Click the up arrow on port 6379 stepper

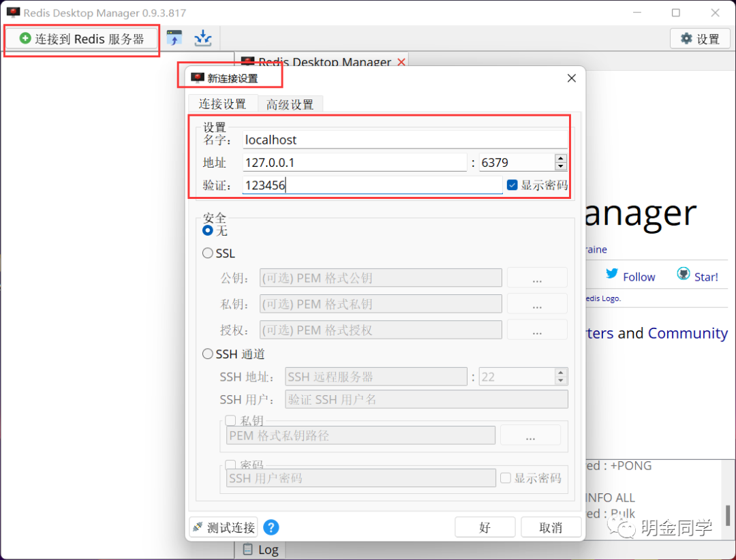(x=560, y=157)
